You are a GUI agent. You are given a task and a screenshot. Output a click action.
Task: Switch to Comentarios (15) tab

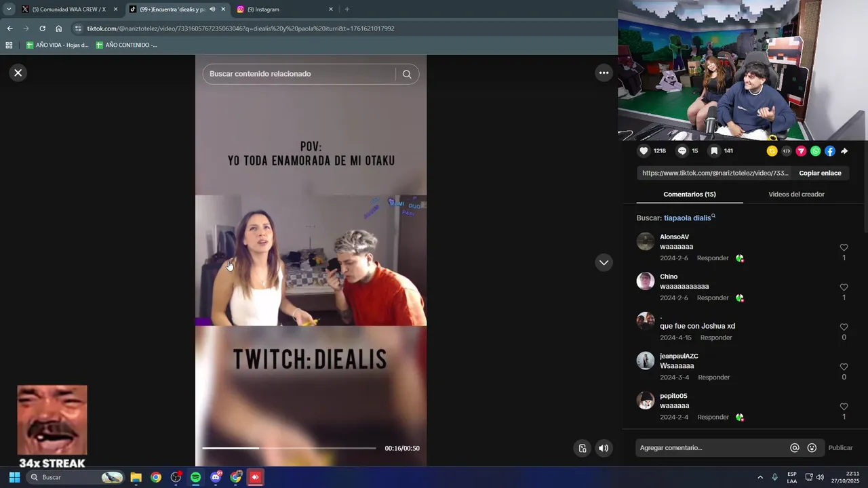(x=690, y=195)
